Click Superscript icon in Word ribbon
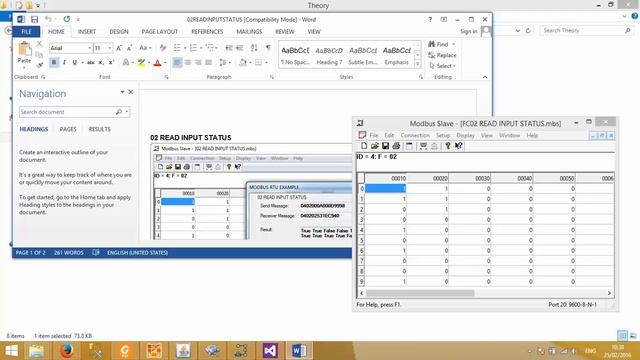Image resolution: width=640 pixels, height=360 pixels. coord(111,62)
